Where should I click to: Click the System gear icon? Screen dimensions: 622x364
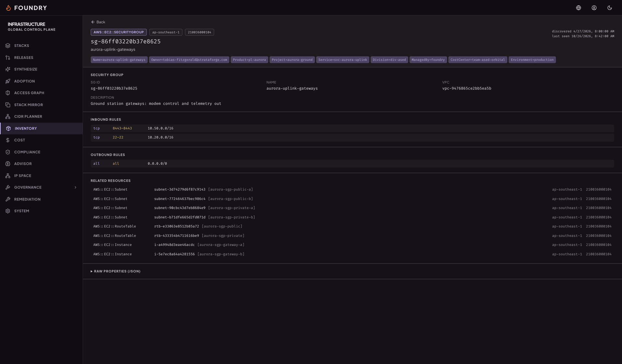(x=8, y=211)
